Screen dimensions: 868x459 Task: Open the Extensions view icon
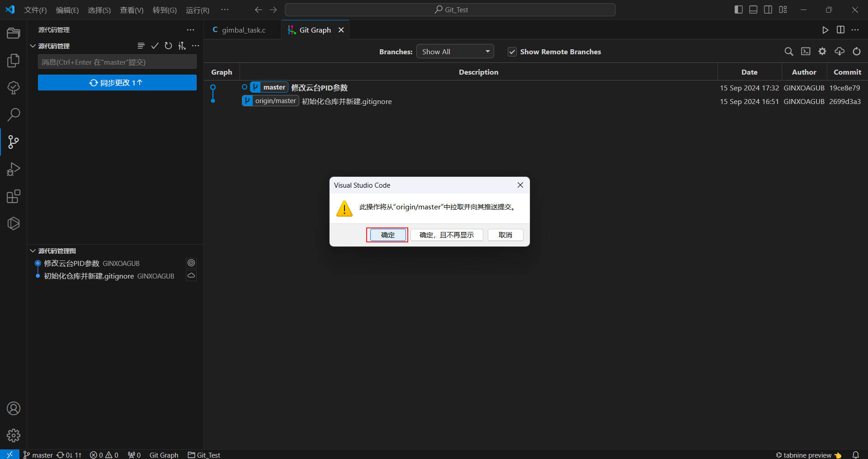pyautogui.click(x=14, y=196)
